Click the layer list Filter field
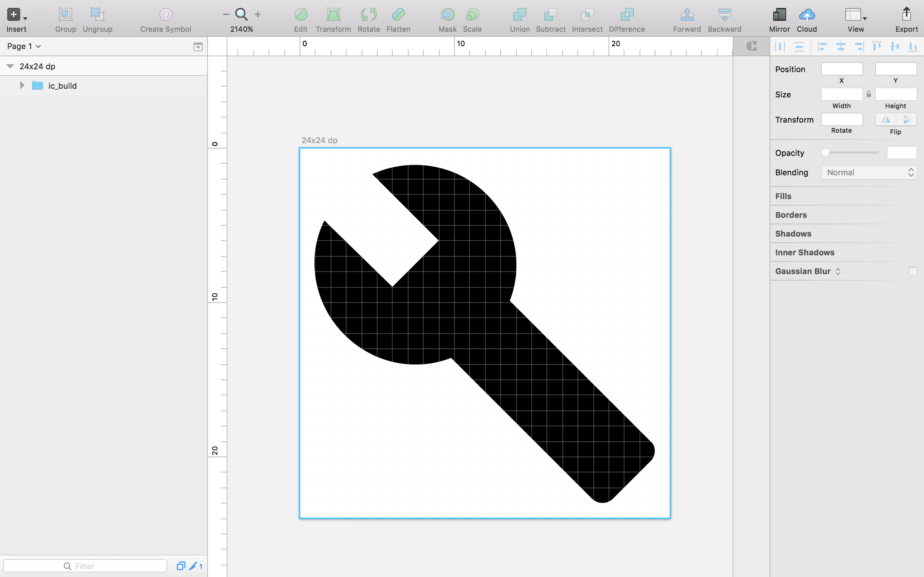This screenshot has width=924, height=577. (85, 566)
